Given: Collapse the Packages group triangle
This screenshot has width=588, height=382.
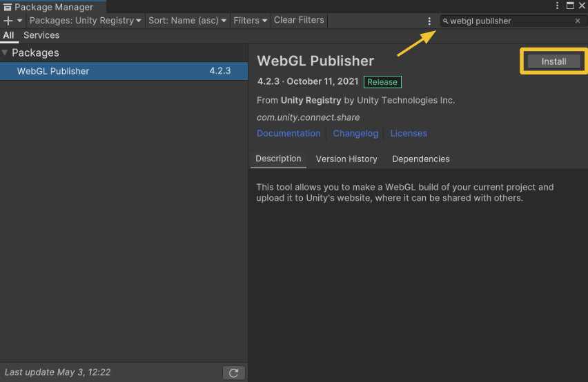Looking at the screenshot, I should tap(5, 53).
